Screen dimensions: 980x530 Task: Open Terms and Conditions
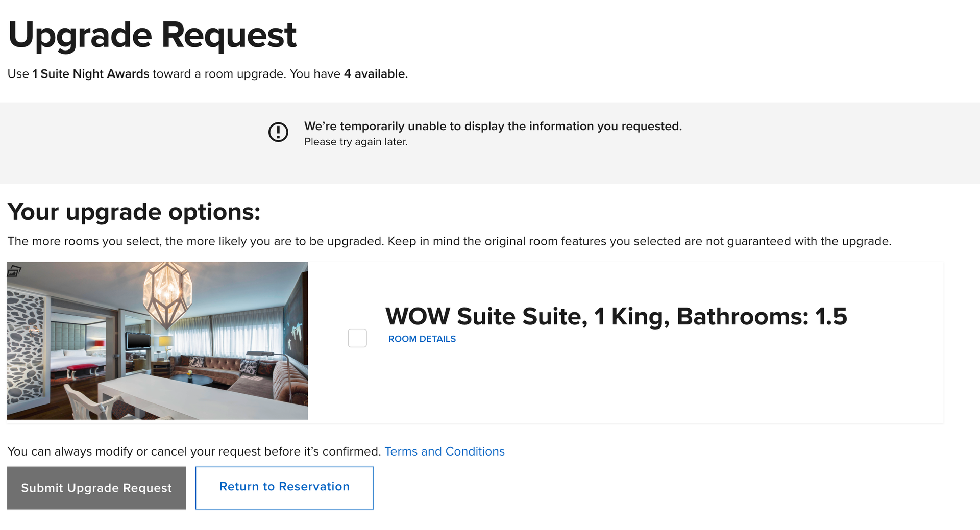click(x=445, y=451)
